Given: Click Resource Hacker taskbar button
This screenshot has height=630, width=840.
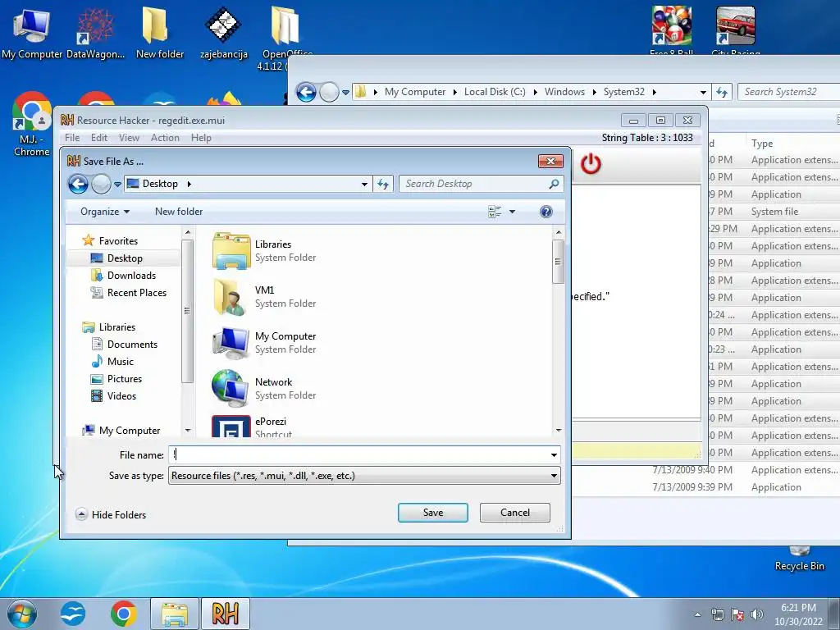Looking at the screenshot, I should click(225, 614).
